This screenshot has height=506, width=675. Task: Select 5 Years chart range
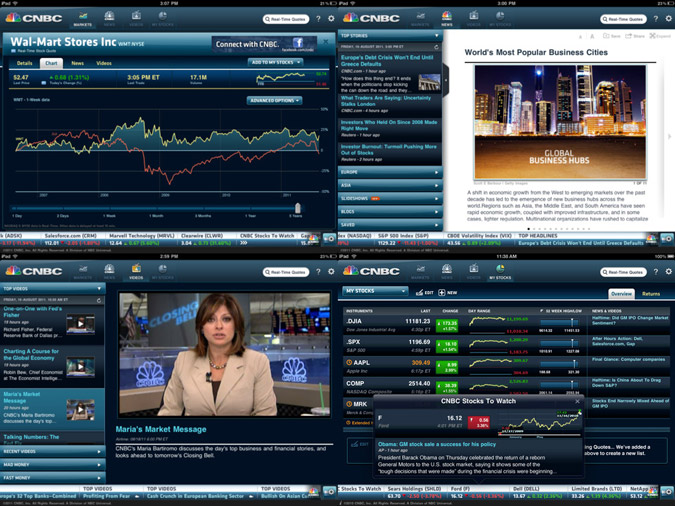click(295, 216)
